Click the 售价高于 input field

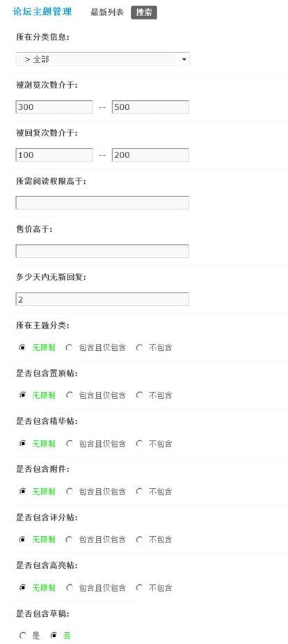(102, 251)
